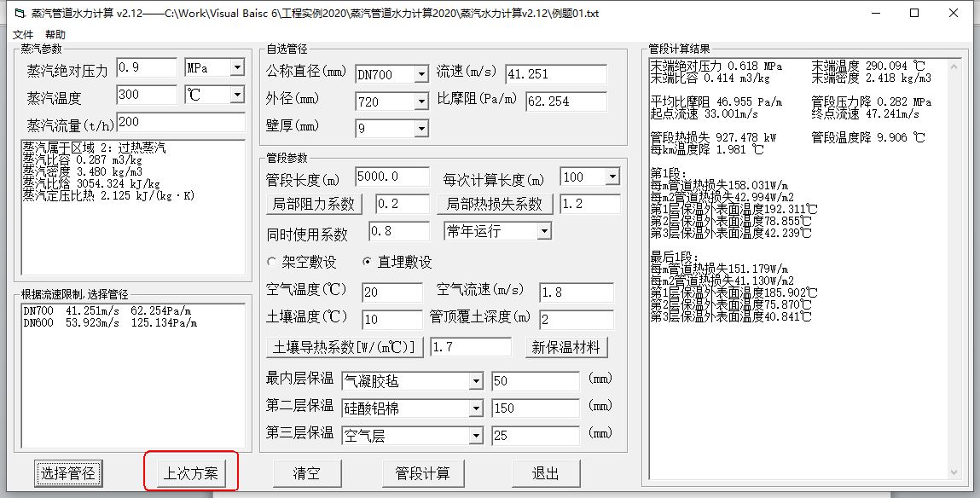The image size is (980, 498).
Task: Expand the ℃ temperature unit dropdown
Action: pyautogui.click(x=236, y=95)
